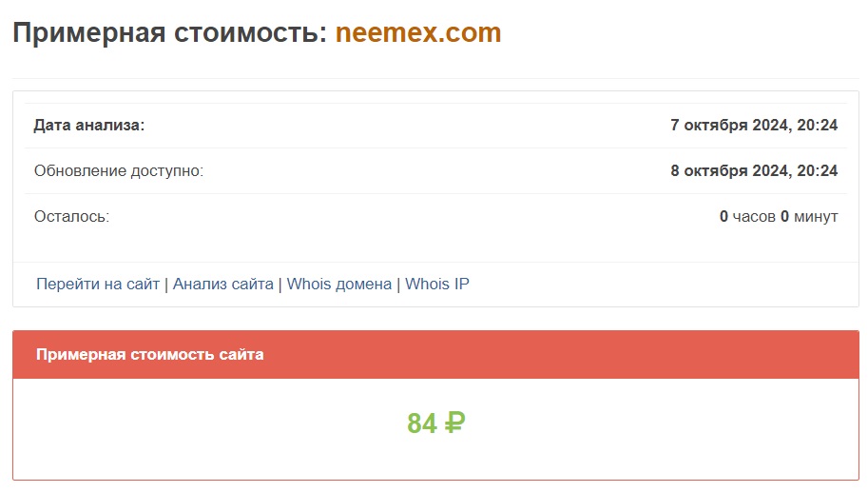This screenshot has width=868, height=492.
Task: Click the 'Осталось:' label
Action: pos(72,216)
